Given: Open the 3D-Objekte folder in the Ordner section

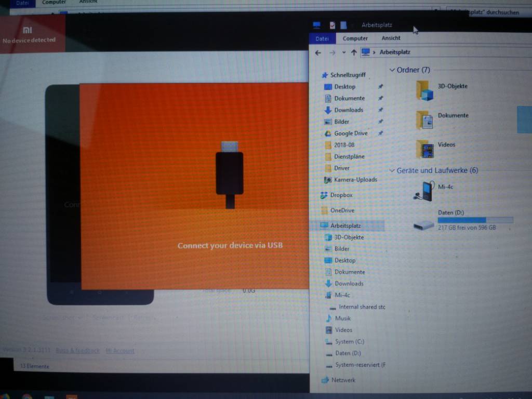Looking at the screenshot, I should (x=425, y=90).
